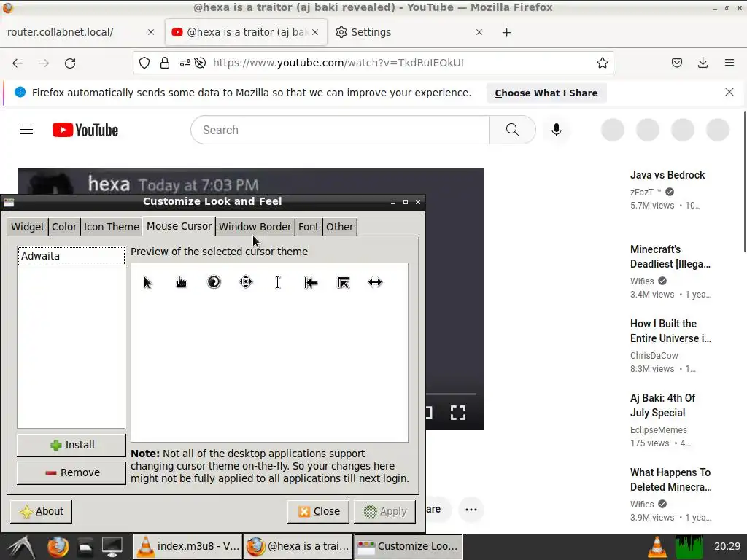Switch to the Window Border tab

pos(255,227)
